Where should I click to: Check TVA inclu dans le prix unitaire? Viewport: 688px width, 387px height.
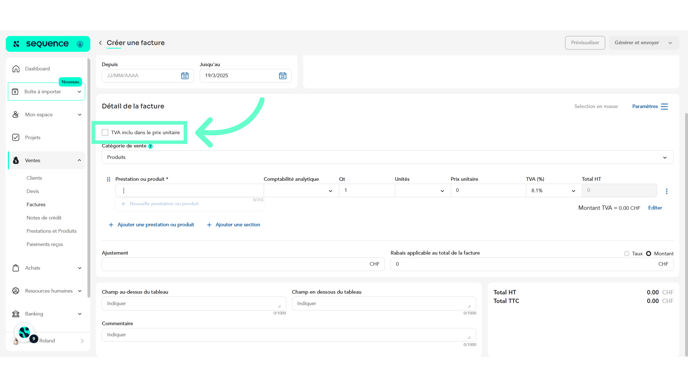105,133
